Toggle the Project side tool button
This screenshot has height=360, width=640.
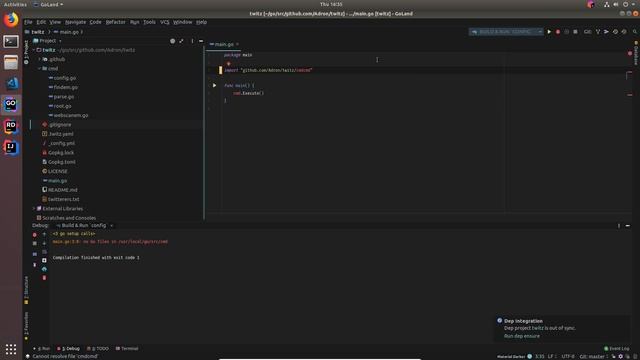(x=26, y=52)
